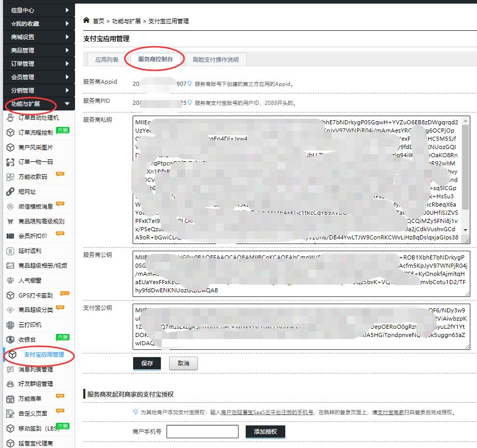The image size is (477, 448).
Task: Click the home icon in breadcrumb
Action: (x=86, y=21)
